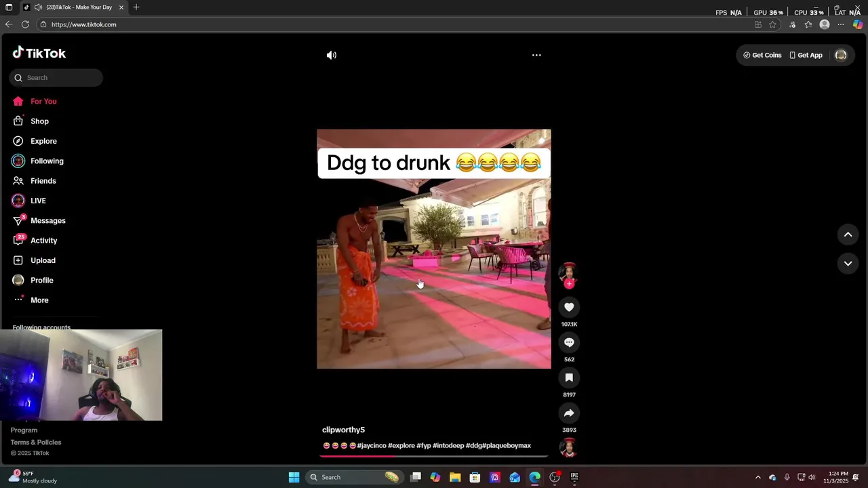This screenshot has width=868, height=488.
Task: Like the video with the heart icon
Action: [569, 307]
